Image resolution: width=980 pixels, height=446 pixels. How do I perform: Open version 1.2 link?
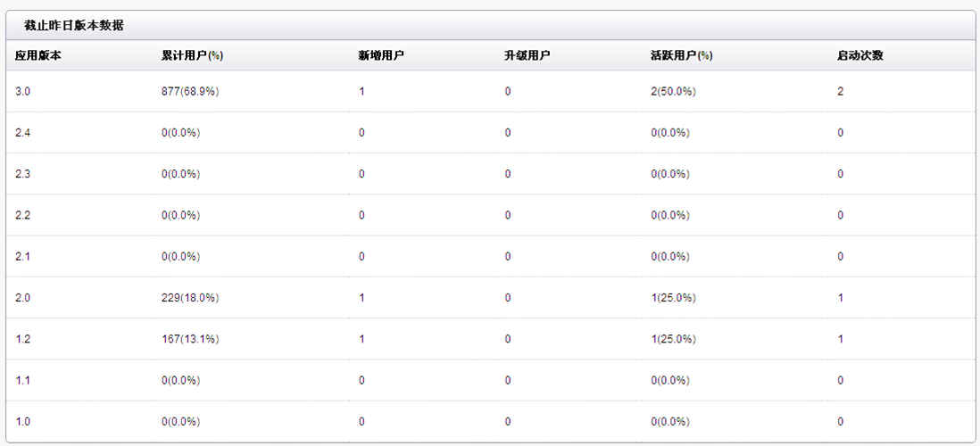tap(23, 339)
